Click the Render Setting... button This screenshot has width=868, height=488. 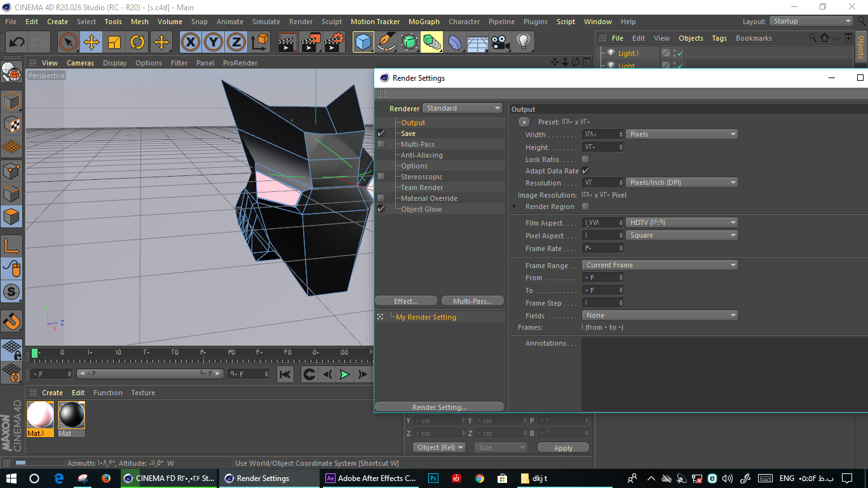(440, 407)
